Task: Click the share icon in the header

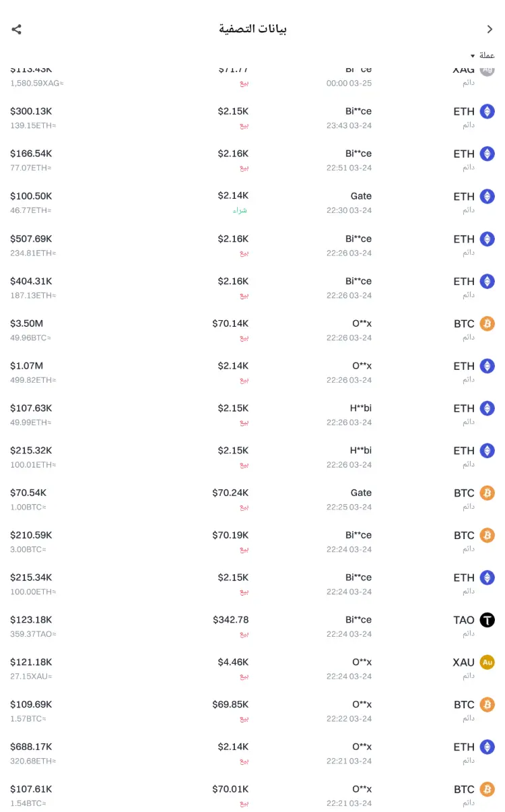Action: [x=17, y=29]
